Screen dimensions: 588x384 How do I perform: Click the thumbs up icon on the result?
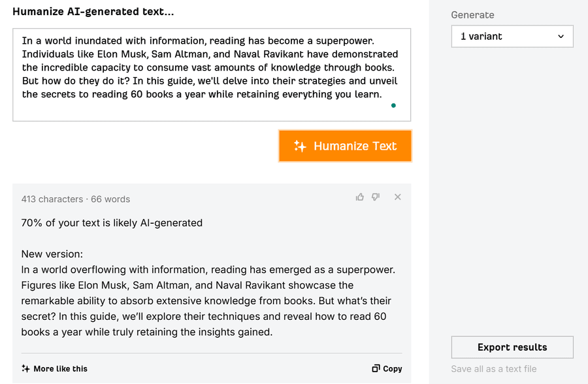pos(359,197)
